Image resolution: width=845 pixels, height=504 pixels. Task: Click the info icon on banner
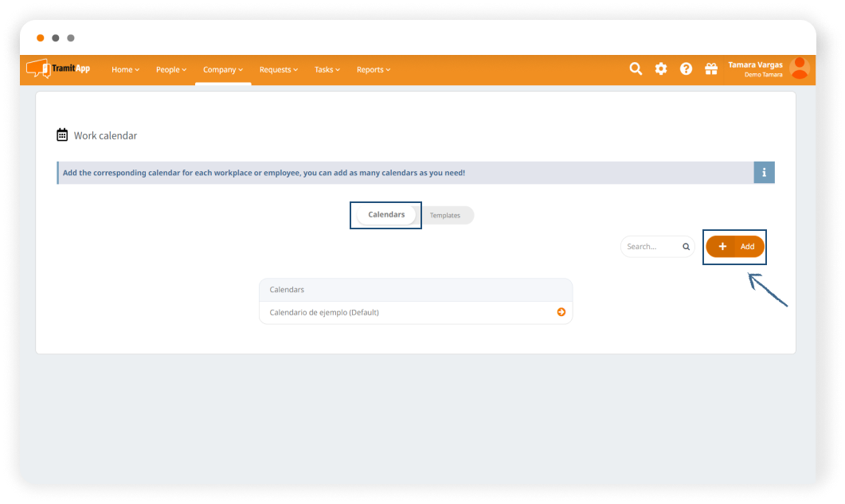pyautogui.click(x=764, y=173)
